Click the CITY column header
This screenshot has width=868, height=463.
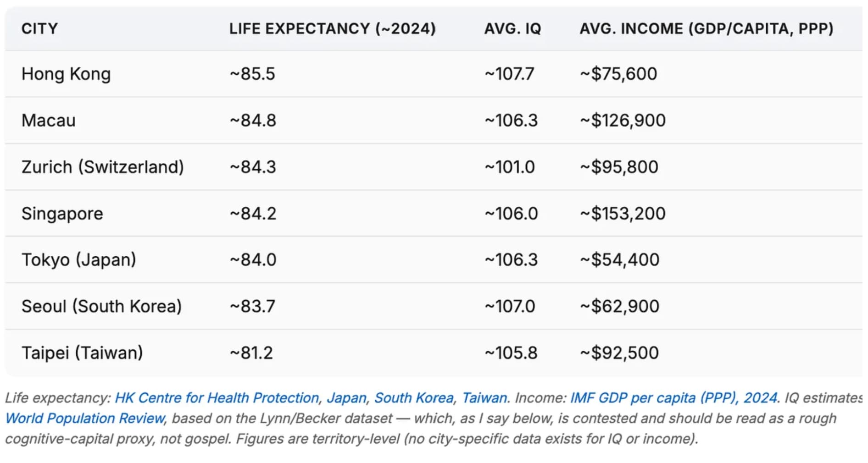[40, 29]
